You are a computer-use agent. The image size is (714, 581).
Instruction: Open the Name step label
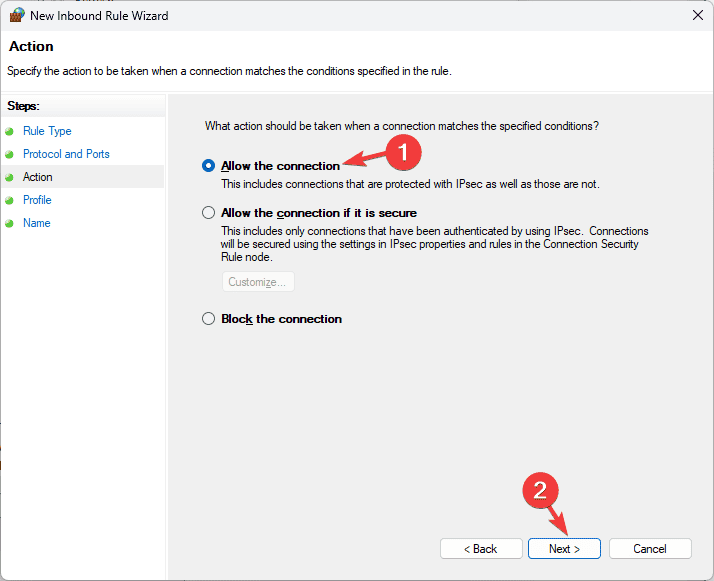coord(36,223)
